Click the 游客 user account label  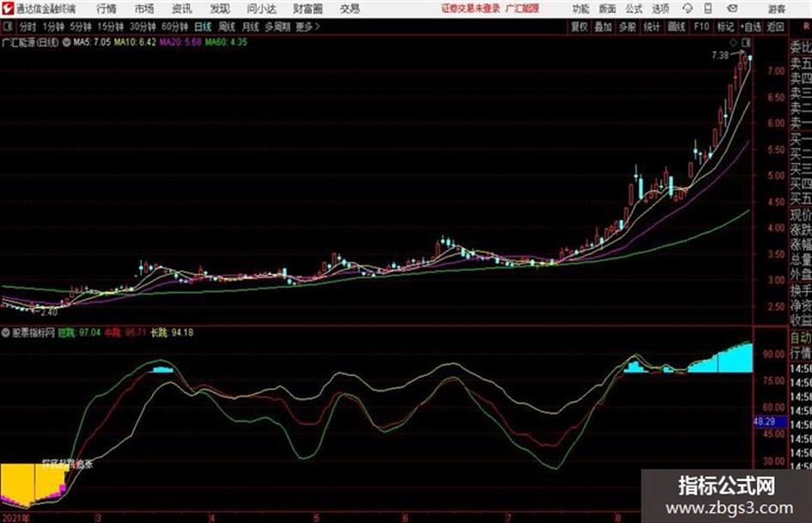[x=777, y=9]
